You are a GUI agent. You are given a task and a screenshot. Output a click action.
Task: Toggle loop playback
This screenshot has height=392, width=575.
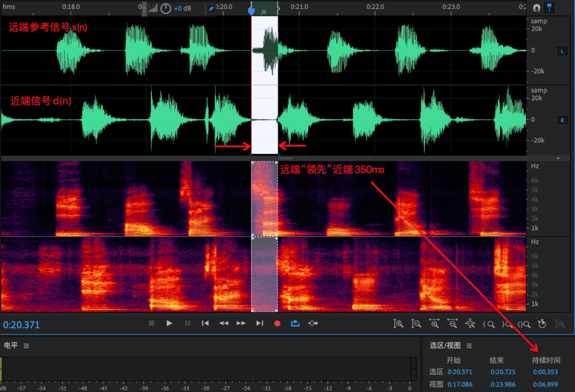point(295,323)
